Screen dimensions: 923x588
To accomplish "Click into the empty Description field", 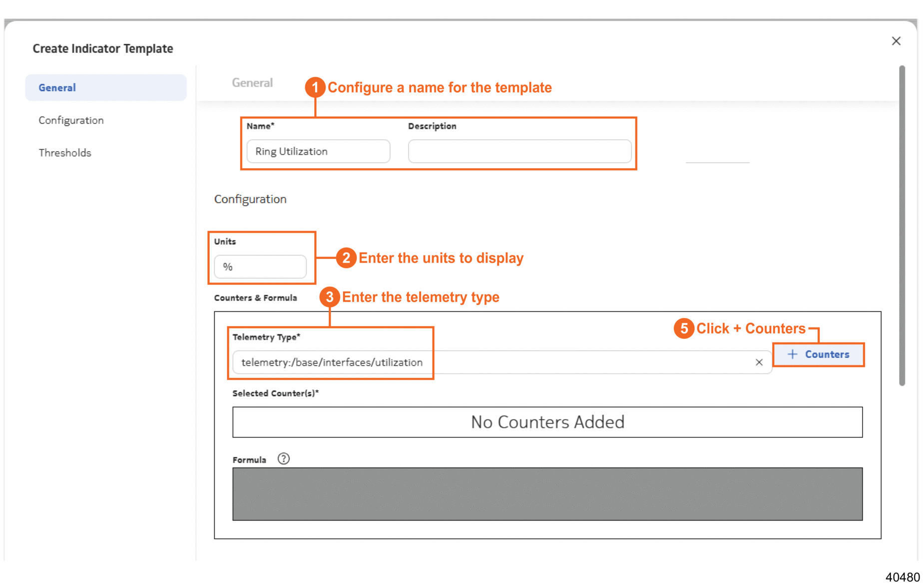I will (519, 151).
